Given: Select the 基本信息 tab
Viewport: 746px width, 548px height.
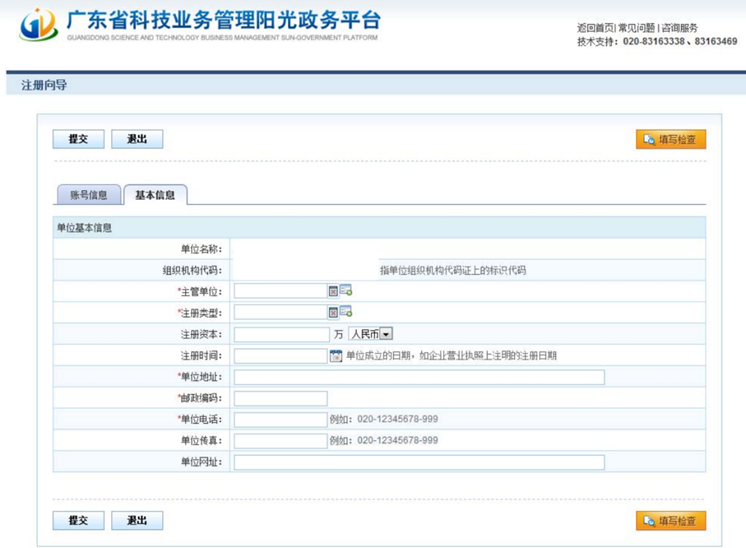Looking at the screenshot, I should pos(155,195).
